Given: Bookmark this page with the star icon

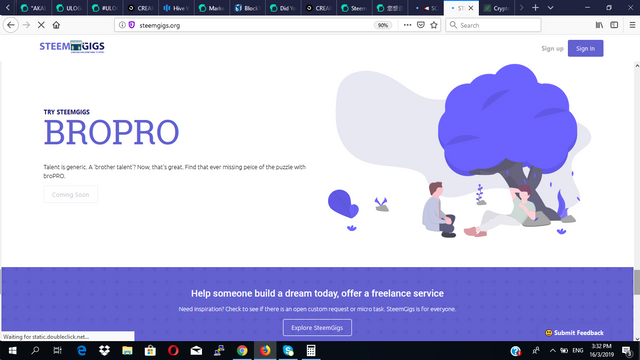Looking at the screenshot, I should tap(434, 25).
